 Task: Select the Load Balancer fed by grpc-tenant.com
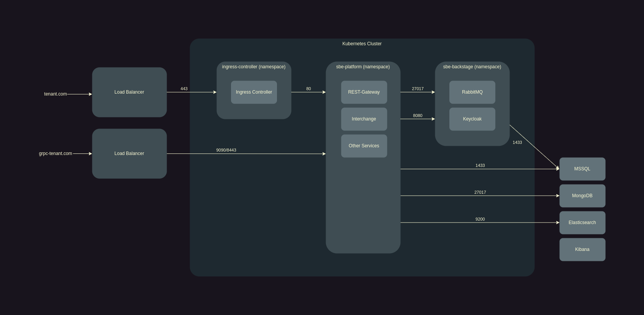tap(129, 153)
